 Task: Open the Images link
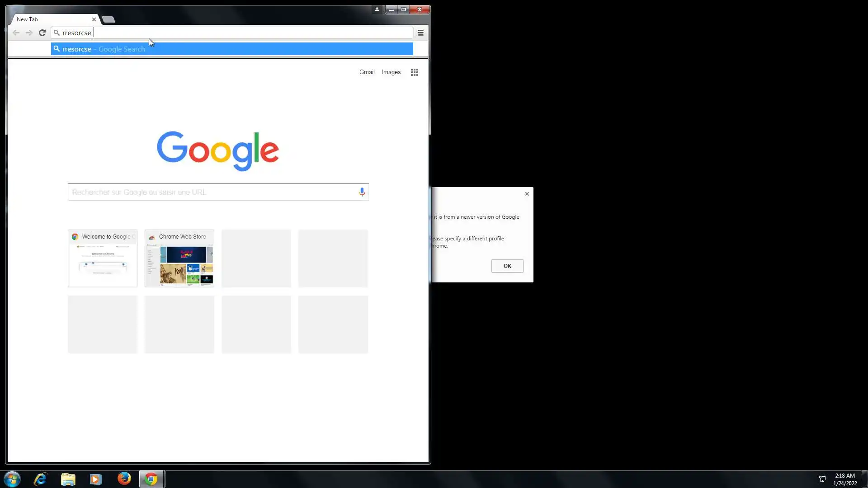pos(391,72)
